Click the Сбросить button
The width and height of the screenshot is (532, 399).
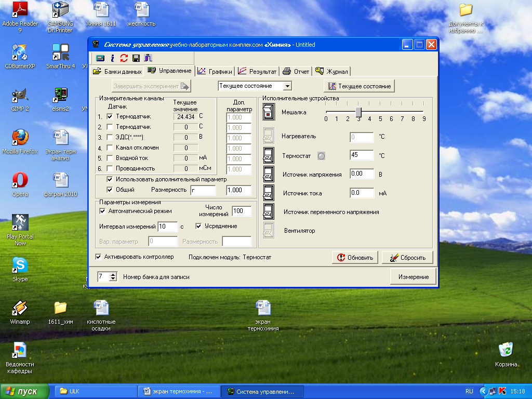(x=407, y=258)
